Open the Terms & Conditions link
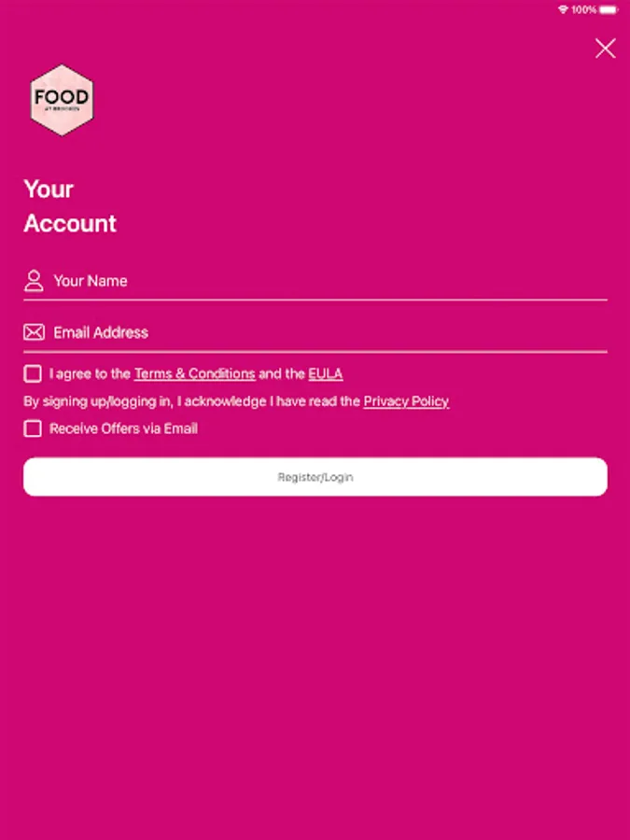This screenshot has width=630, height=840. coord(195,373)
